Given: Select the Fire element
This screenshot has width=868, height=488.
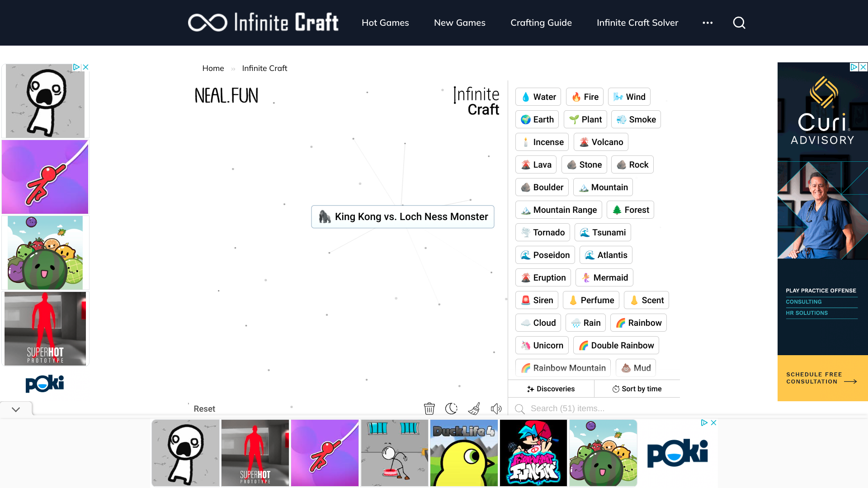Looking at the screenshot, I should pyautogui.click(x=585, y=97).
